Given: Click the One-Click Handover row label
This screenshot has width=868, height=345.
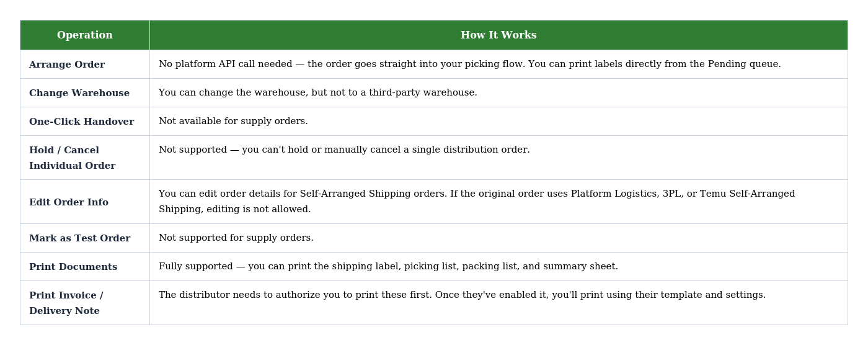Looking at the screenshot, I should pyautogui.click(x=81, y=122).
